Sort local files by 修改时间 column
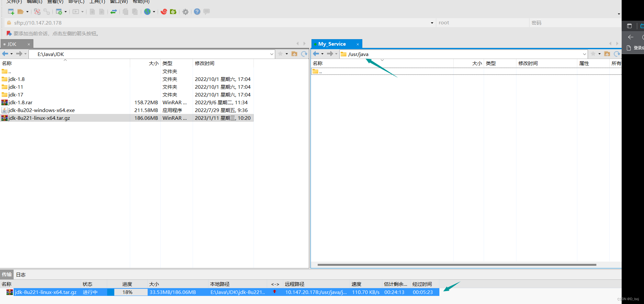The height and width of the screenshot is (304, 644). pos(205,63)
